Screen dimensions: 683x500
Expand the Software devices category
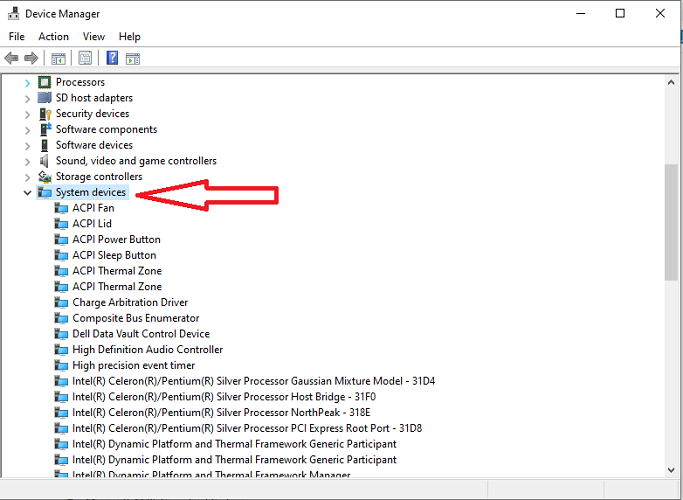[27, 146]
